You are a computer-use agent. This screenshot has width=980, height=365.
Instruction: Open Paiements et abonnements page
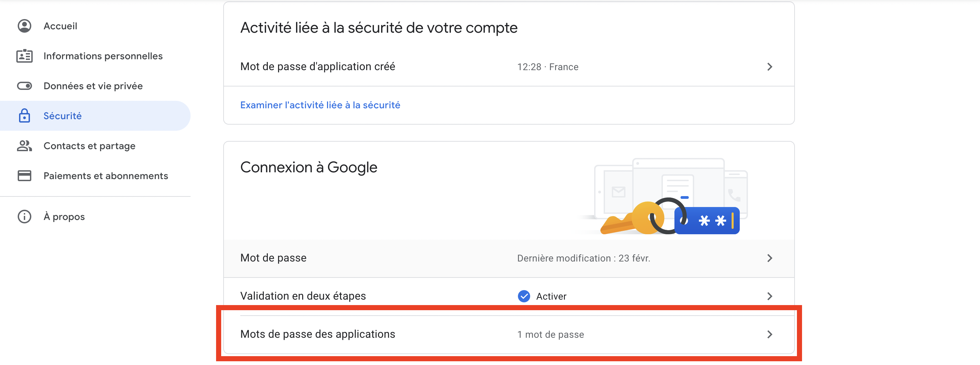coord(106,176)
